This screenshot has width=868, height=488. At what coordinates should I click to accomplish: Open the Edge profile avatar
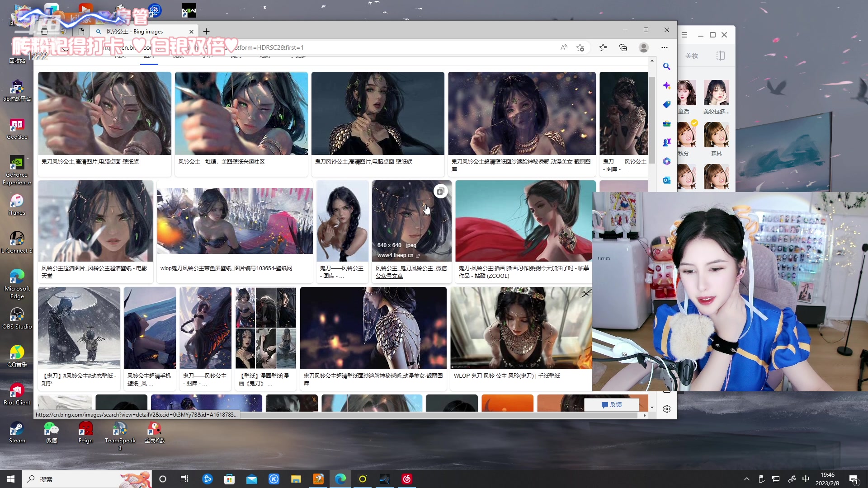644,47
